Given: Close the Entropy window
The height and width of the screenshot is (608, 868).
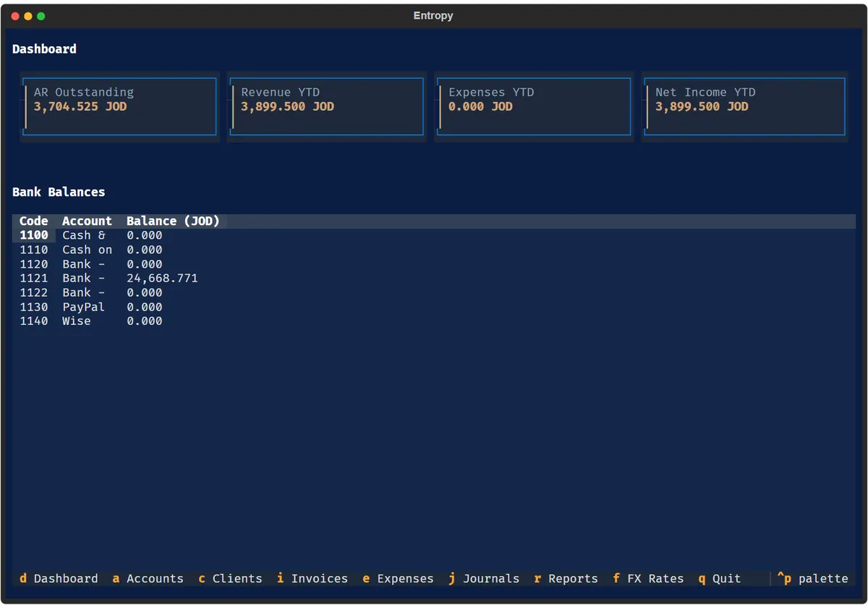Looking at the screenshot, I should (15, 16).
